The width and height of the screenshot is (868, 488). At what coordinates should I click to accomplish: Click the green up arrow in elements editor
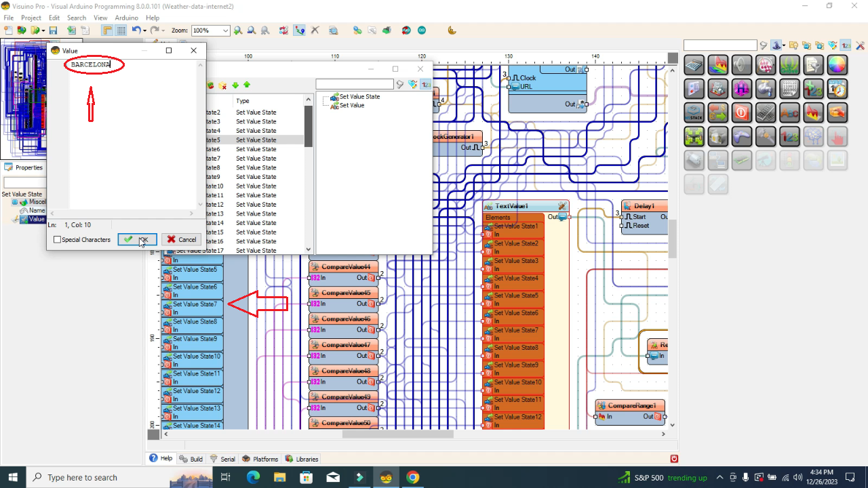click(x=247, y=85)
